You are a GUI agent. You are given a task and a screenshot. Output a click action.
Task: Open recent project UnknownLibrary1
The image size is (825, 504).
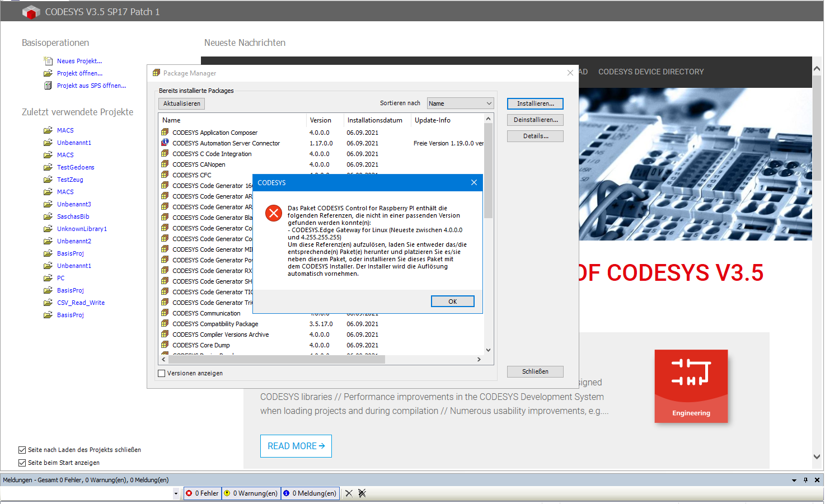pos(82,229)
